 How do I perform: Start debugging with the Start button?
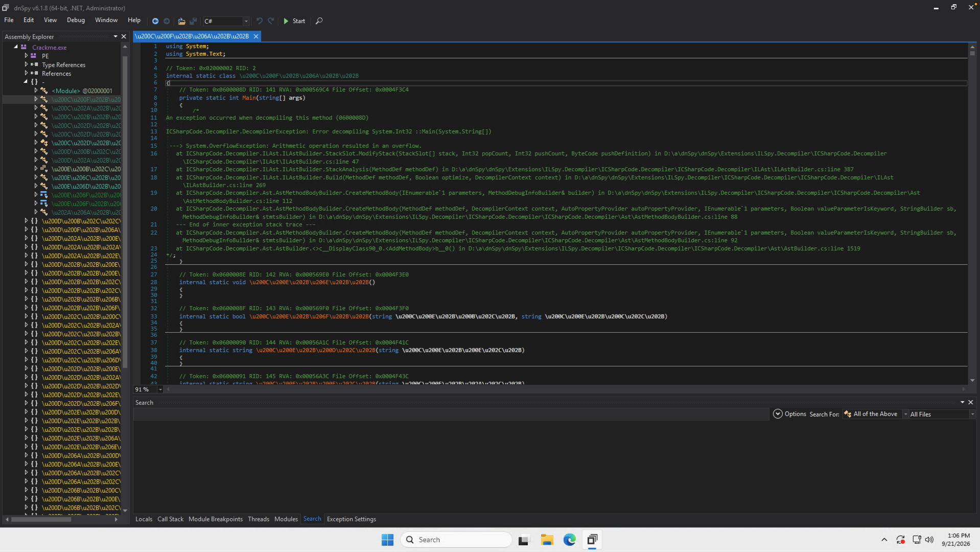click(x=294, y=21)
